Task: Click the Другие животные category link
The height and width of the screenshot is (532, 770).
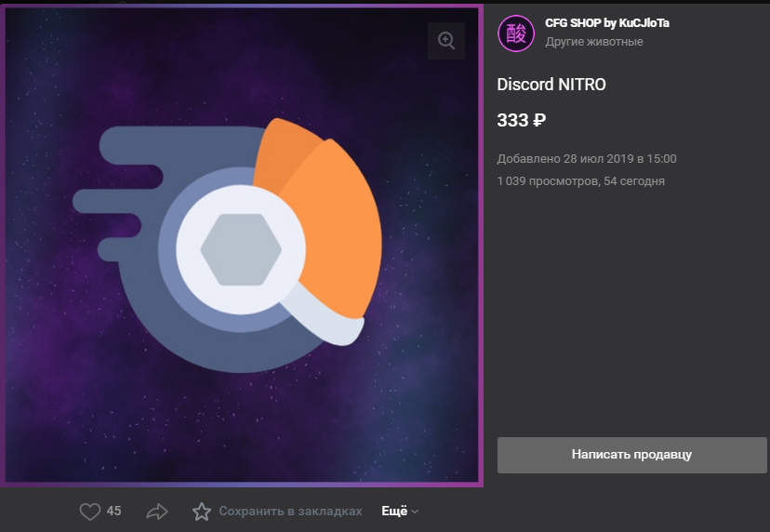Action: coord(593,42)
